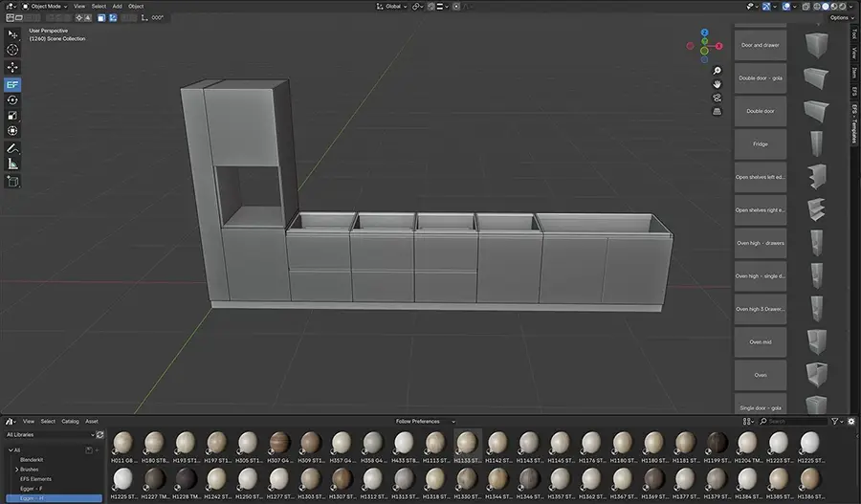Expand the All Libraries dropdown
This screenshot has height=504, width=861.
50,434
